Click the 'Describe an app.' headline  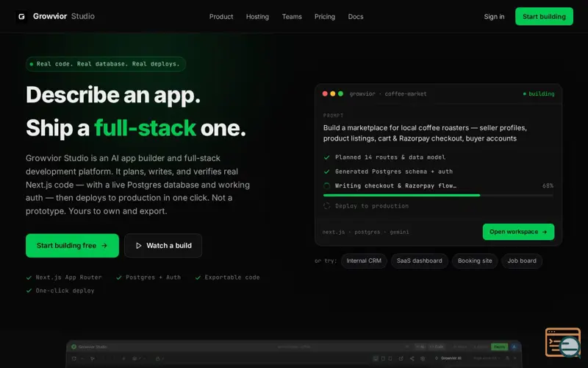[x=113, y=95]
